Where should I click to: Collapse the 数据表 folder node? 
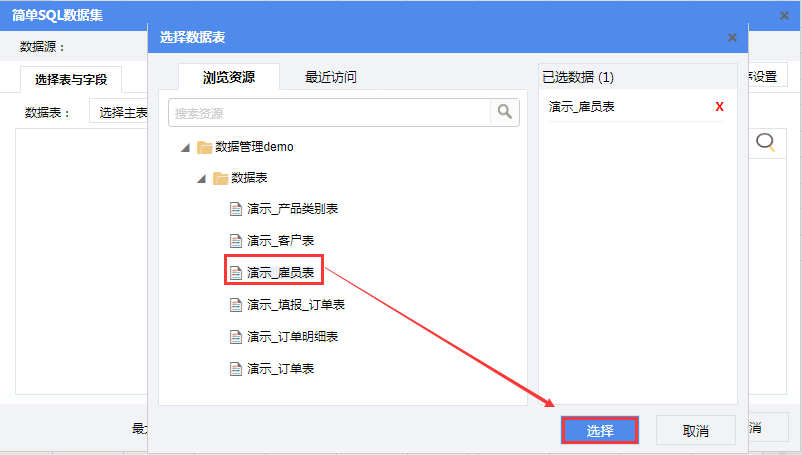point(201,178)
